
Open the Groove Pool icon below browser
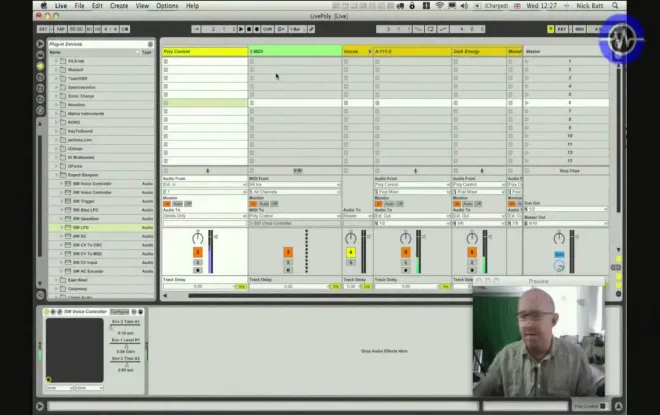(x=40, y=295)
